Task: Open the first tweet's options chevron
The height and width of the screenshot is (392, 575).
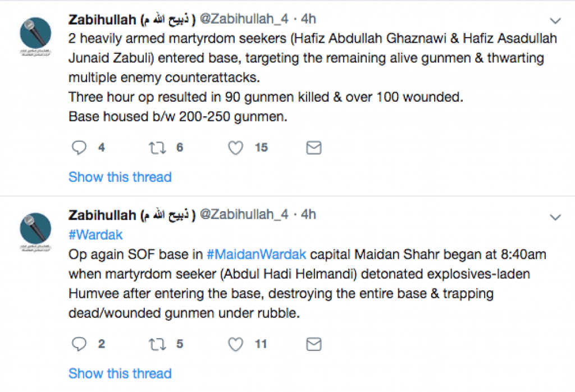Action: pyautogui.click(x=555, y=21)
